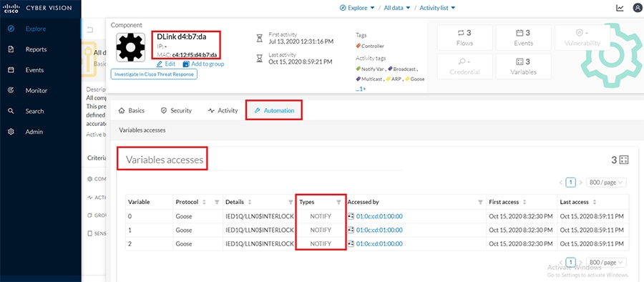Open 01:0c:cd:01:00:00 link in variable 1 row
Screen dimensions: 644x282
click(x=379, y=230)
